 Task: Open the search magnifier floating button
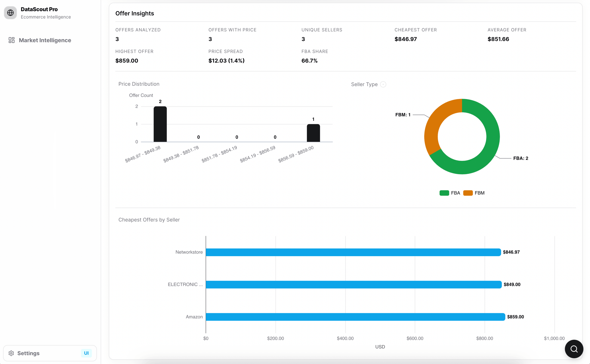574,349
